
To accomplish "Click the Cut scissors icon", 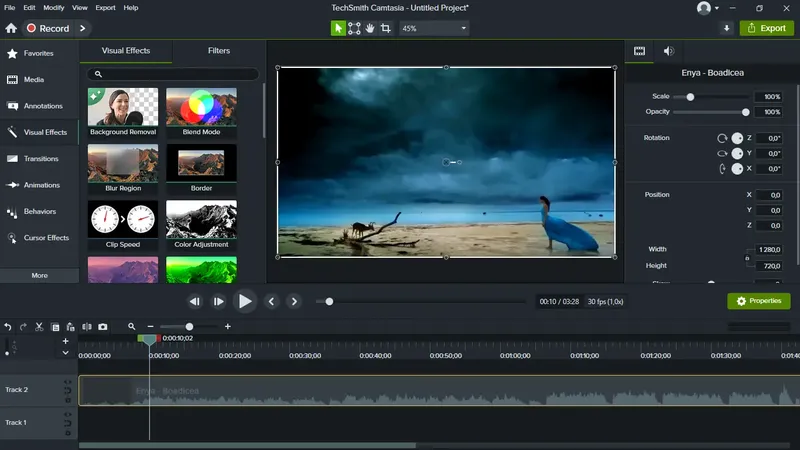I will [40, 327].
